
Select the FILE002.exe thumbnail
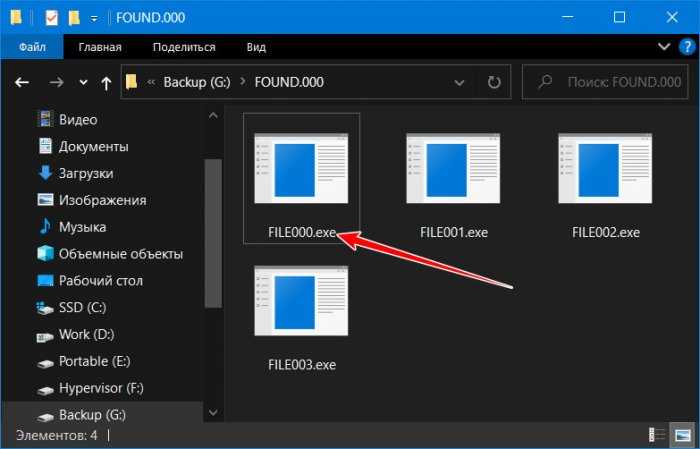(605, 168)
